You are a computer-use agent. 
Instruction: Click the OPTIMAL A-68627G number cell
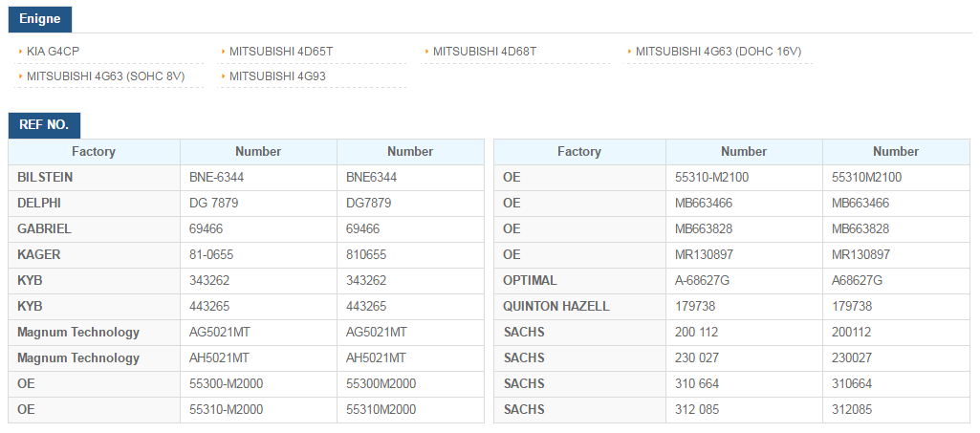click(x=745, y=281)
